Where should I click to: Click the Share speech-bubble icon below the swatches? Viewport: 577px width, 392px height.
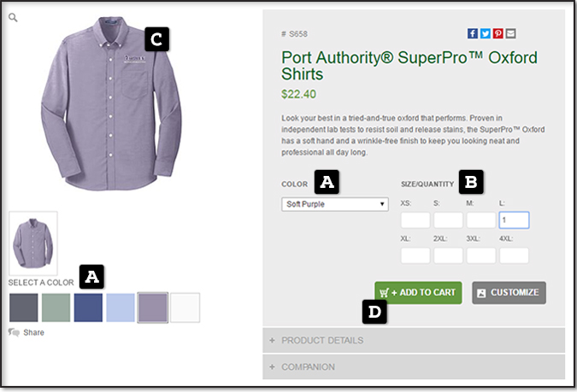point(14,332)
